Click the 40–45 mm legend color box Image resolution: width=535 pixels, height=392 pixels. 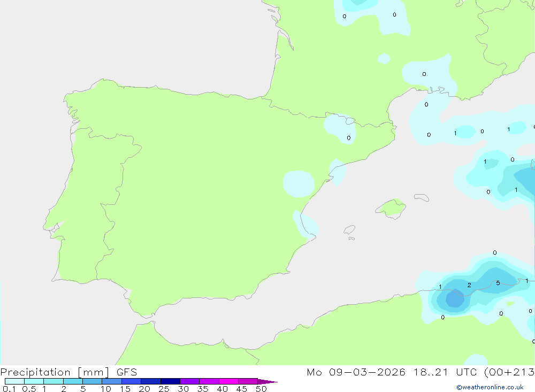point(228,381)
